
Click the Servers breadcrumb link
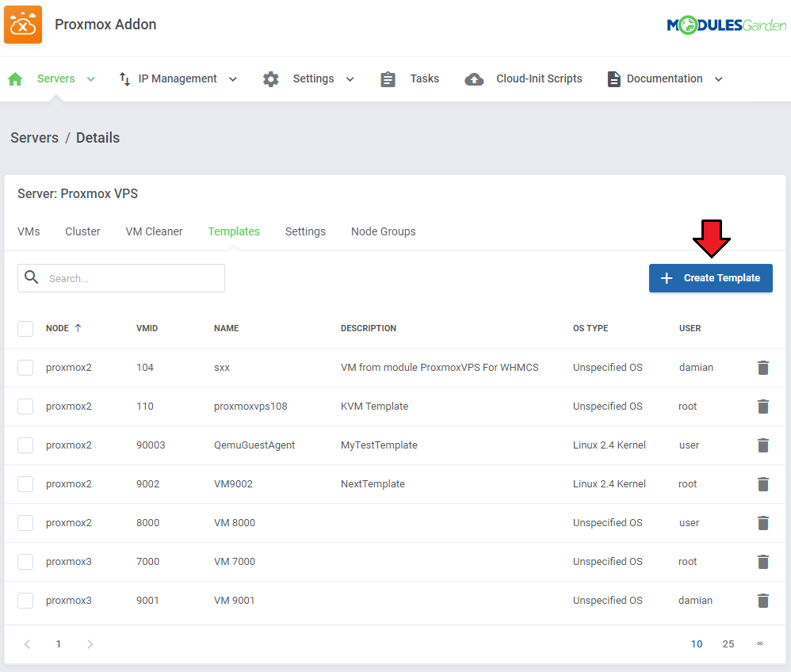tap(34, 138)
